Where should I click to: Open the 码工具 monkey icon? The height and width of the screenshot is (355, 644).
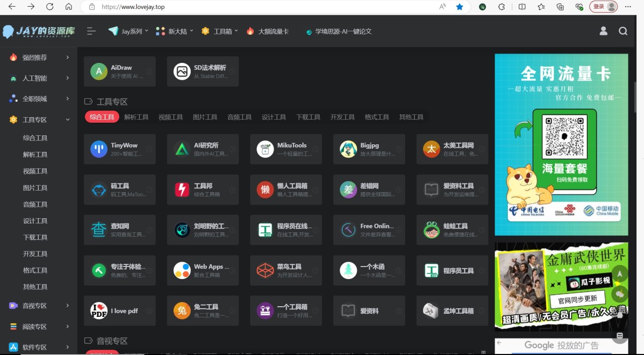(99, 190)
